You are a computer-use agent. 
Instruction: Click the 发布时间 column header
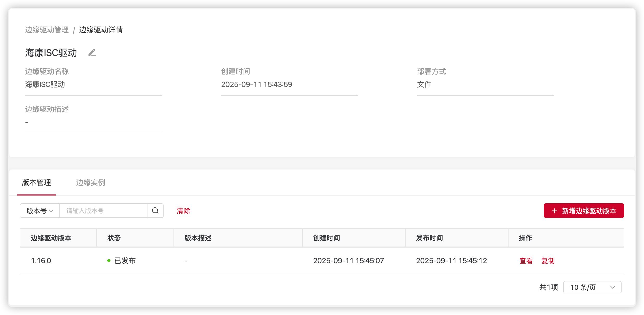(x=429, y=238)
